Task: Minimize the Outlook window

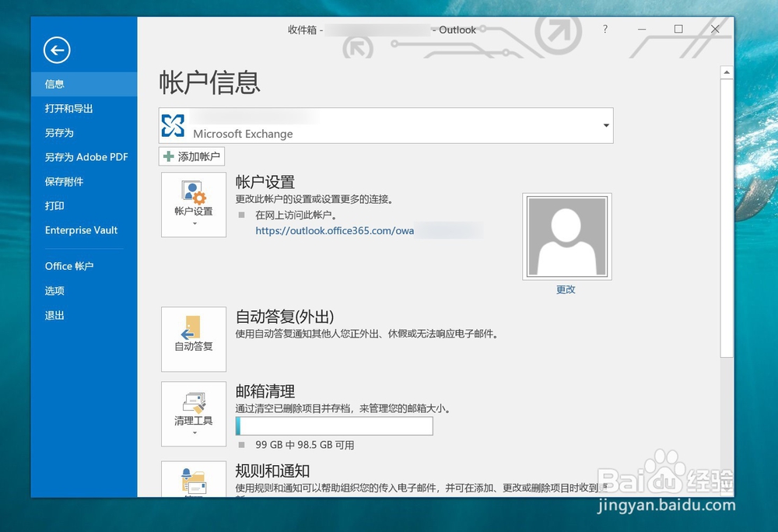Action: pyautogui.click(x=642, y=30)
